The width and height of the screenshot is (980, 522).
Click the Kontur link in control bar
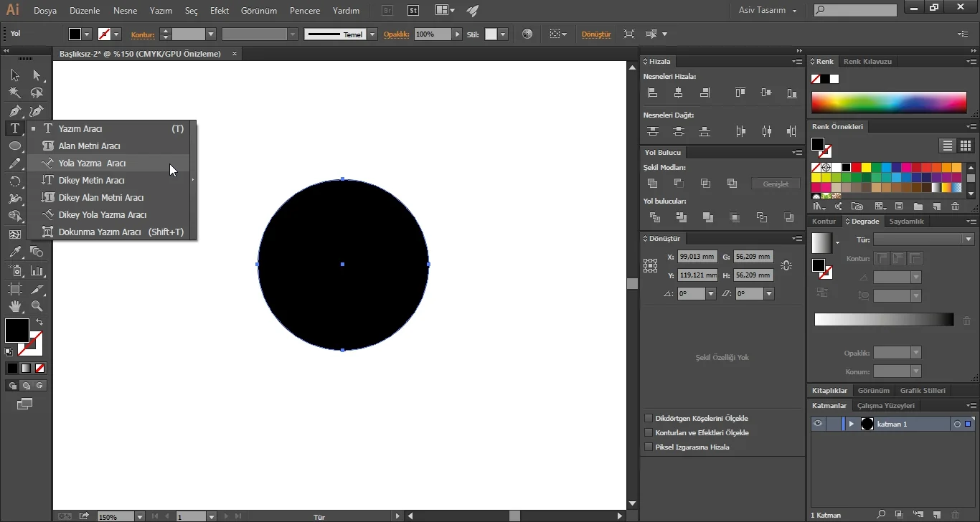click(143, 34)
